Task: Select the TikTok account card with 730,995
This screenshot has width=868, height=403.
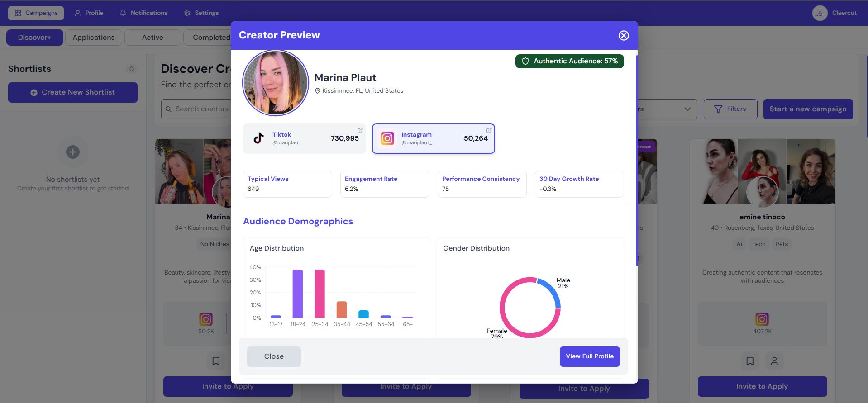Action: coord(305,138)
